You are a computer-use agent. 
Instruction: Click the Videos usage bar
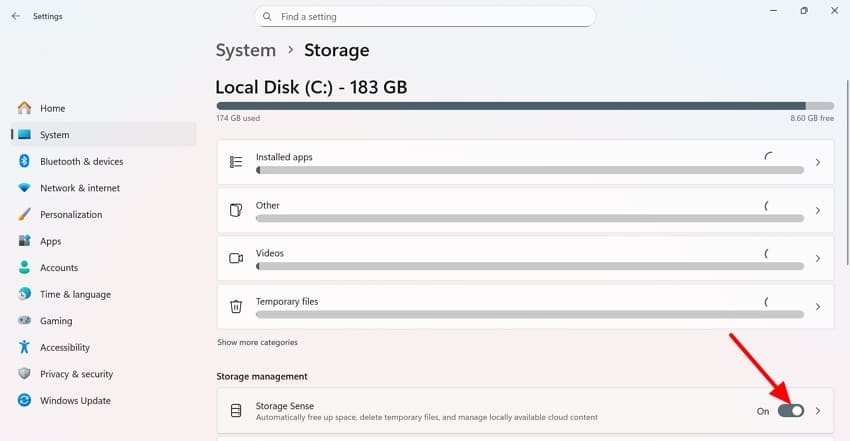(x=530, y=266)
